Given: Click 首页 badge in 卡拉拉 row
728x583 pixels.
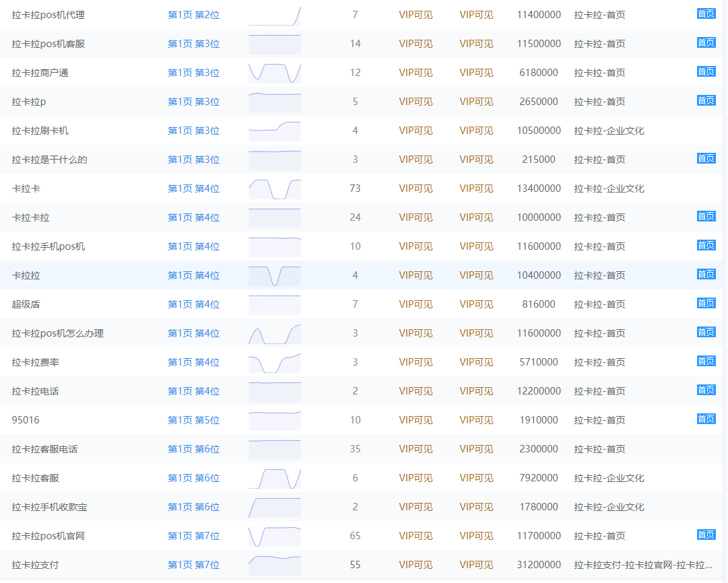Looking at the screenshot, I should pyautogui.click(x=706, y=274).
